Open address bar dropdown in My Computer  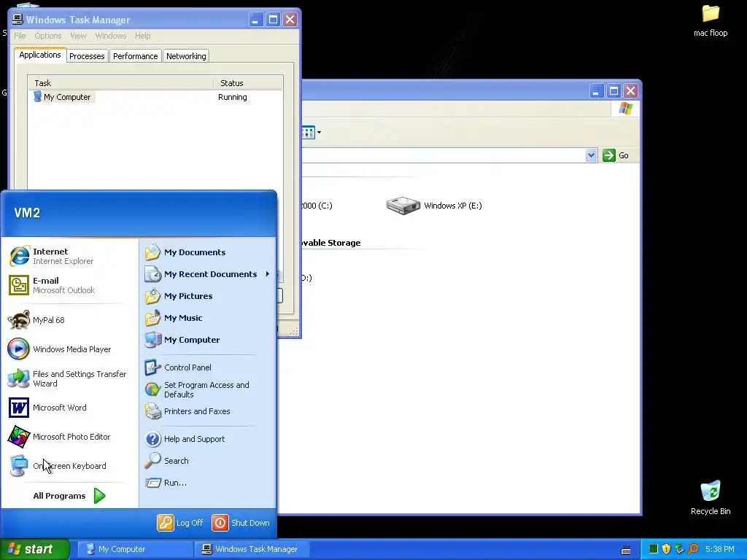(591, 155)
